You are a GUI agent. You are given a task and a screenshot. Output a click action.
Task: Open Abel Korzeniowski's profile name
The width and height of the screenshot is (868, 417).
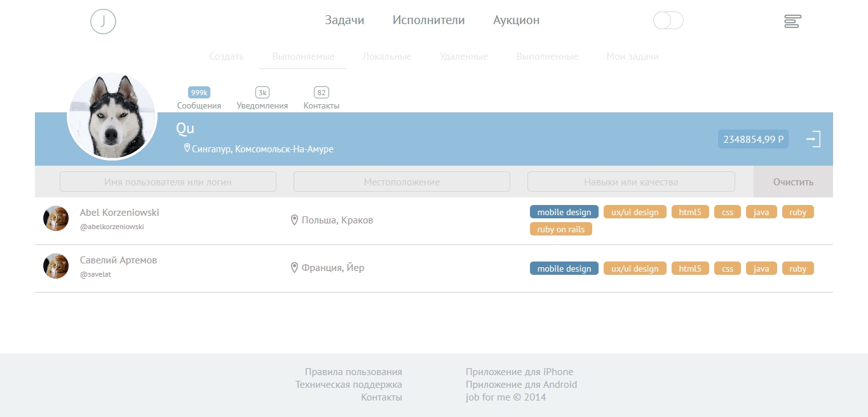[x=119, y=213]
